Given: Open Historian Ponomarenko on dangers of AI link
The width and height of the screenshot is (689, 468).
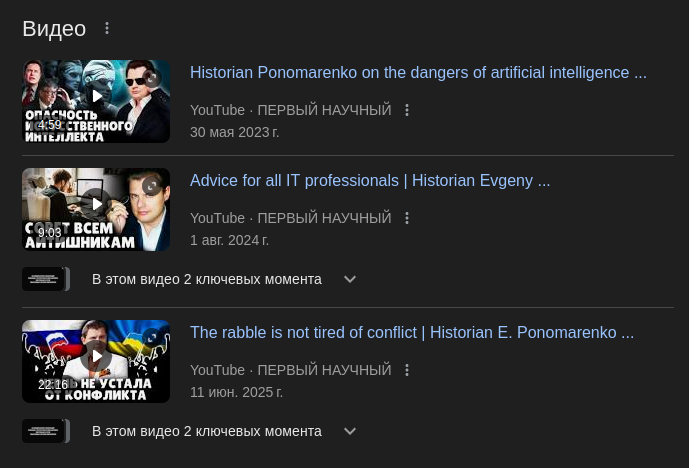Looking at the screenshot, I should coord(418,73).
